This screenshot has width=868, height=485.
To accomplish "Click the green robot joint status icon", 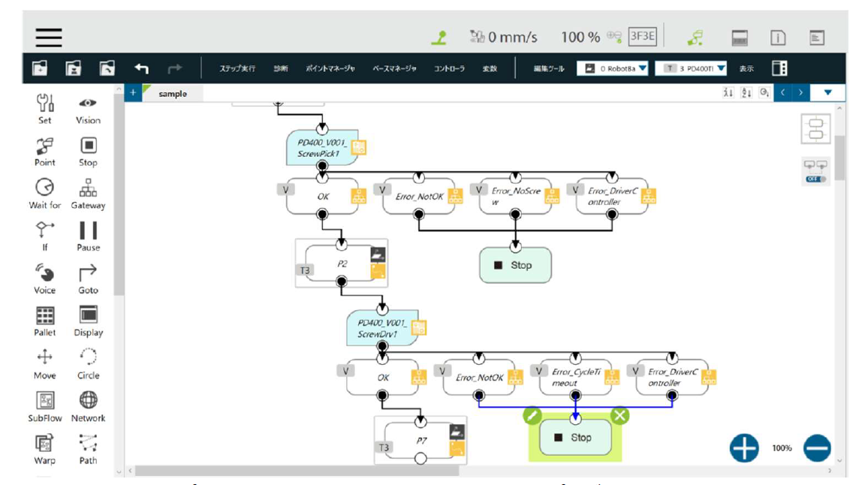I will point(439,38).
